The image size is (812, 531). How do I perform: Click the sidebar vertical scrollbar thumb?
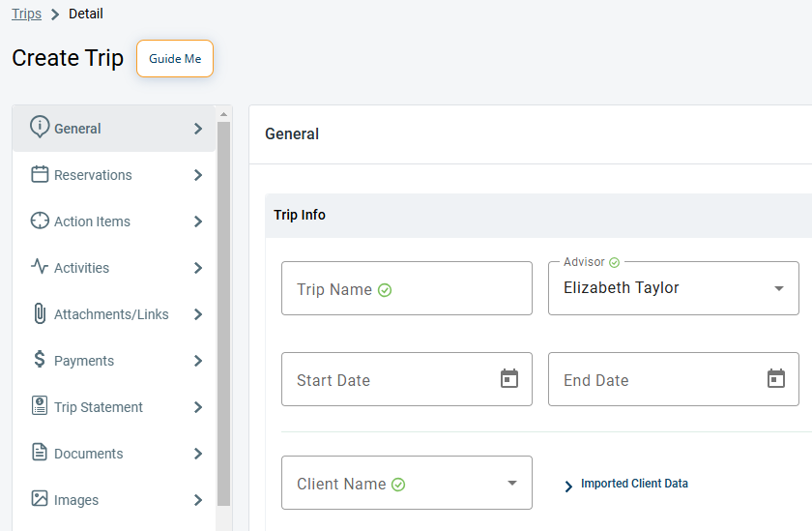click(223, 313)
